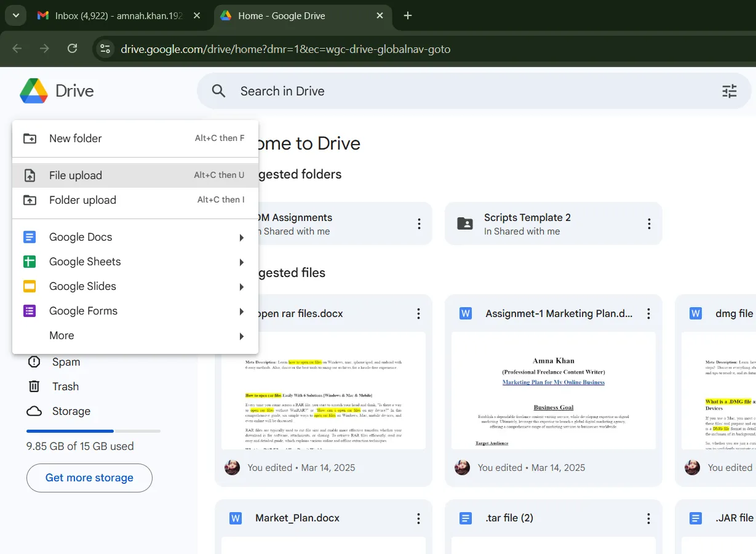Click the Folder upload icon
The height and width of the screenshot is (554, 756).
click(30, 200)
